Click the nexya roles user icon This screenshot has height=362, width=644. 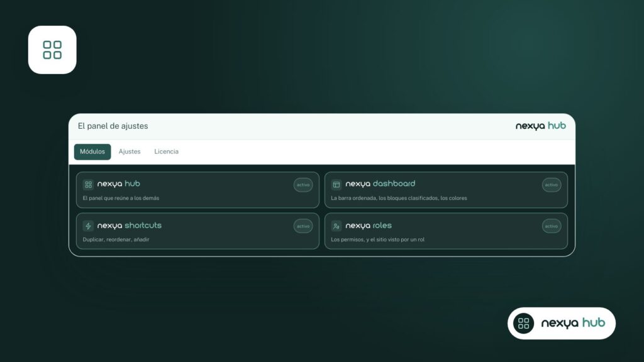pyautogui.click(x=336, y=226)
